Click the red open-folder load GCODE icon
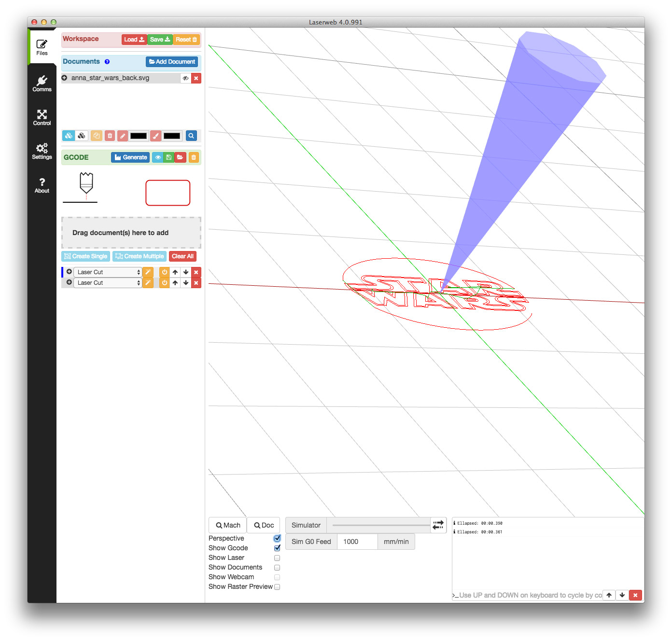The image size is (672, 641). click(180, 157)
